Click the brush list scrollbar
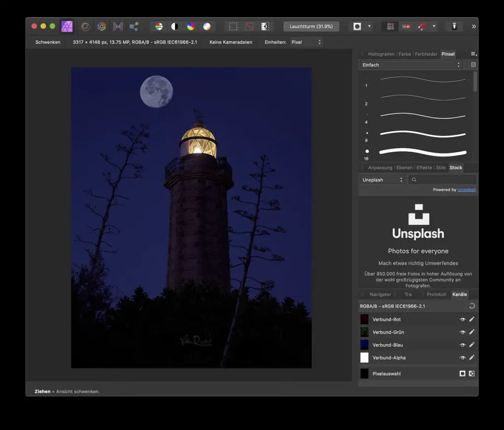Screen dimensions: 504x430 (x=475, y=82)
